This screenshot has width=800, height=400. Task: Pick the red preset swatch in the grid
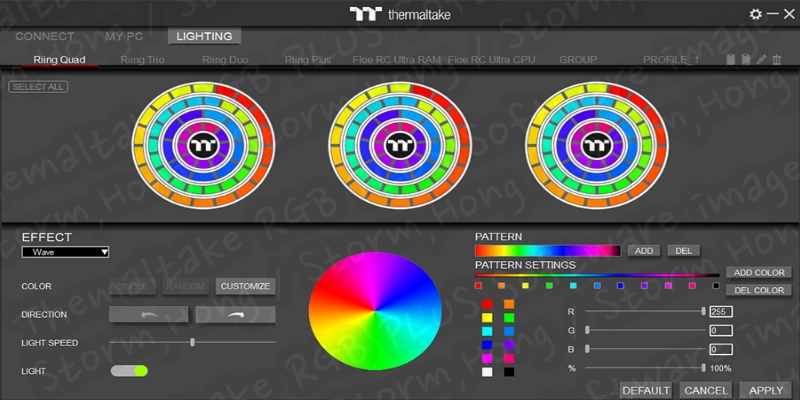(487, 304)
